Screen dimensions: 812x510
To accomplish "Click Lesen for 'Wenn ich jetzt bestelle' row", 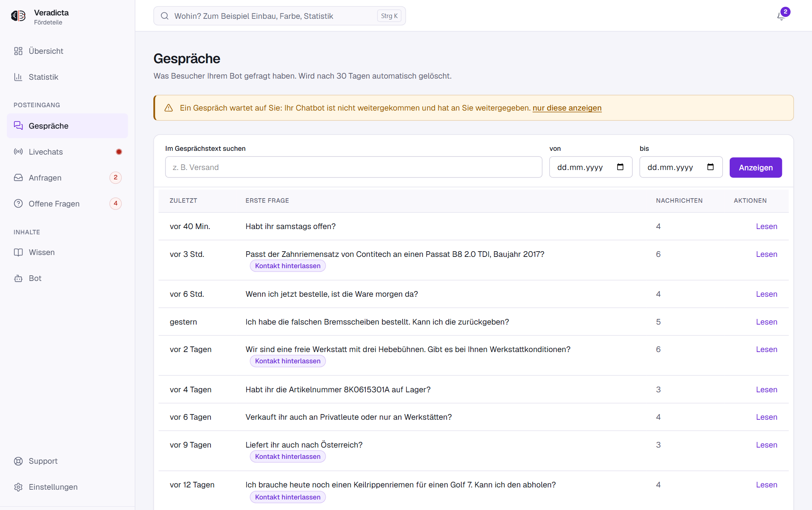I will (x=767, y=294).
